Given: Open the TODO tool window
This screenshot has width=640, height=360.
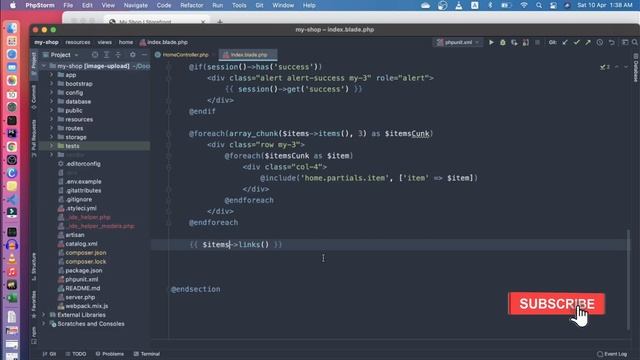Looking at the screenshot, I should [76, 354].
